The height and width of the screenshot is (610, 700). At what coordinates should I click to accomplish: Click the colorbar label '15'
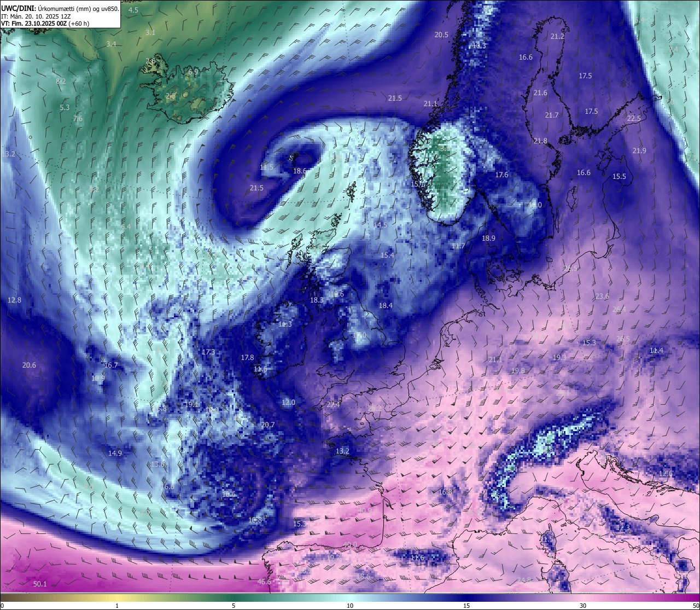[x=466, y=606]
